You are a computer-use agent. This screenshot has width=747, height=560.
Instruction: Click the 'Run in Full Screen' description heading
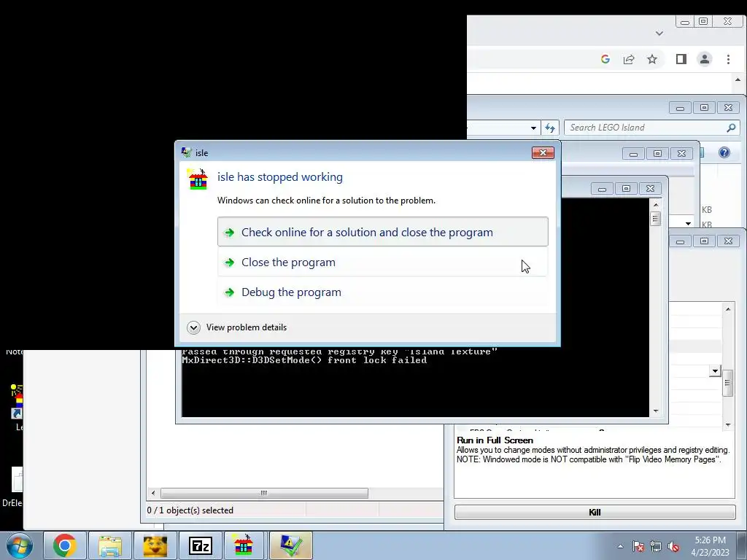pos(495,440)
